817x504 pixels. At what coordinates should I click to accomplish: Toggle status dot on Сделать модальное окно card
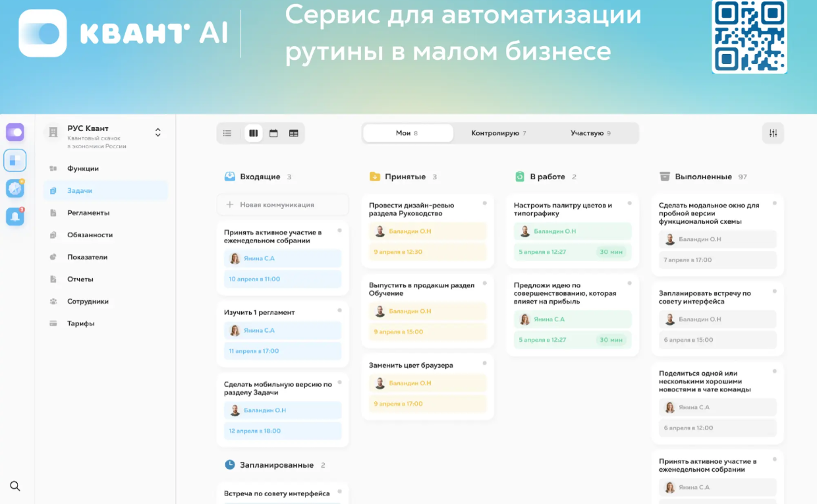(x=775, y=203)
